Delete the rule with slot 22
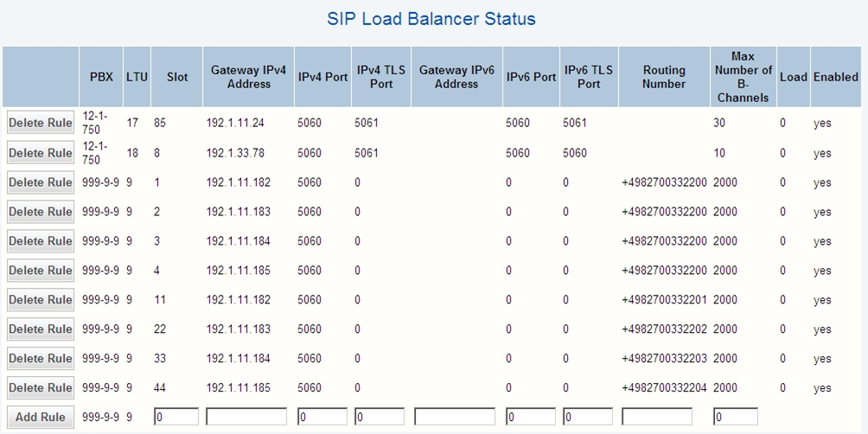 click(41, 329)
